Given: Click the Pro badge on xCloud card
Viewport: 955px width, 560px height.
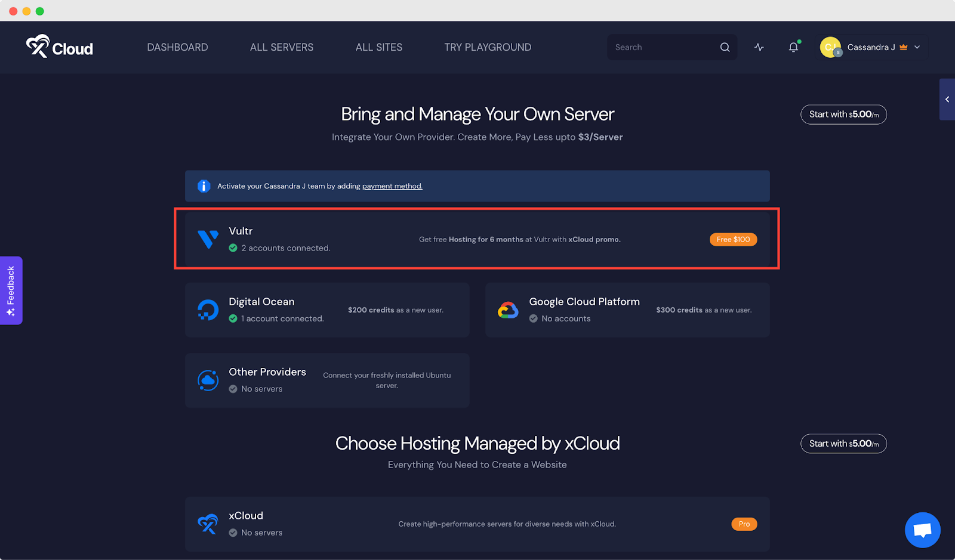Looking at the screenshot, I should (744, 524).
